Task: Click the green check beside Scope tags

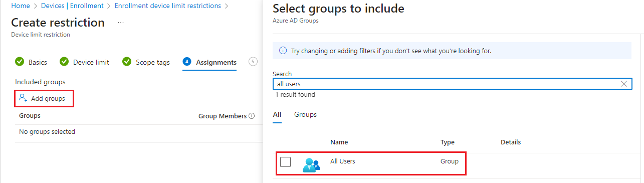Action: (127, 62)
